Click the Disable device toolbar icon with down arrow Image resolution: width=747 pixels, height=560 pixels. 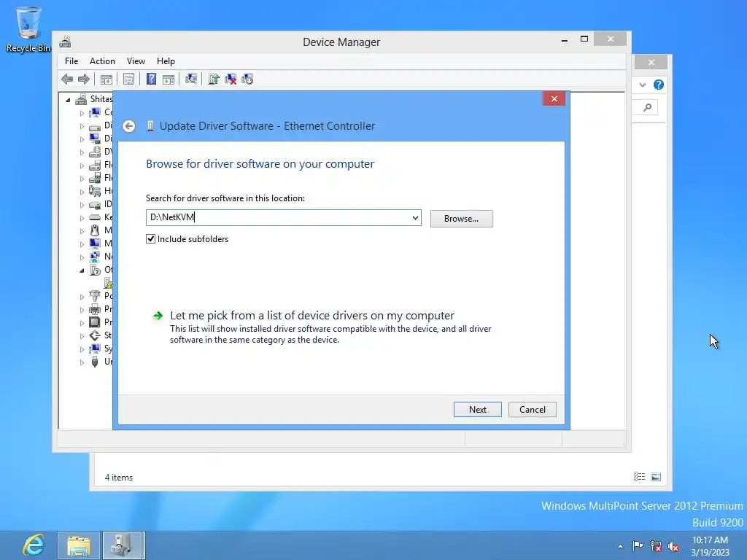(x=247, y=79)
